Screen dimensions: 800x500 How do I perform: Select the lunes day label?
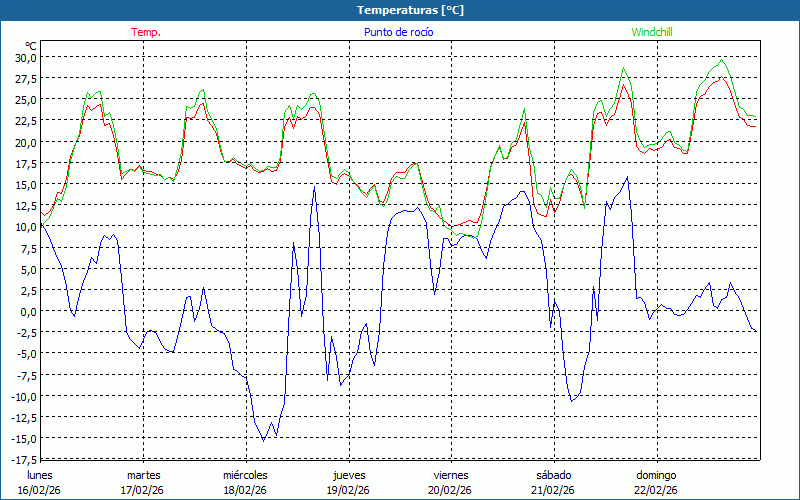pos(40,475)
